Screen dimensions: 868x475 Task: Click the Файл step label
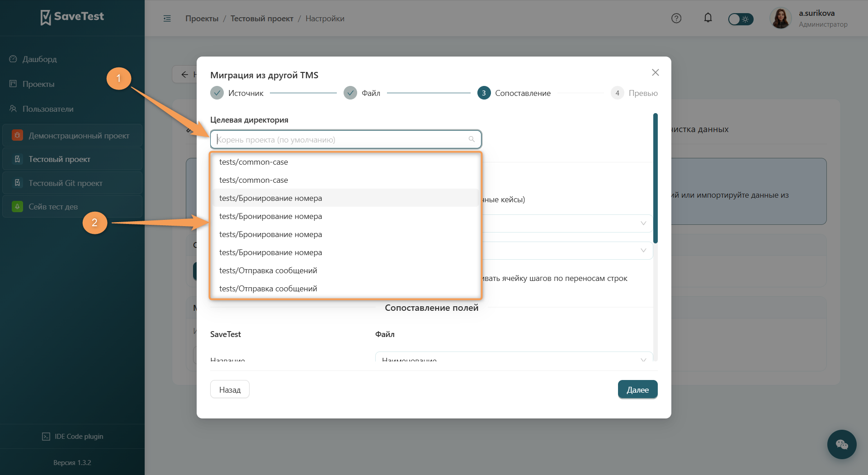(371, 93)
